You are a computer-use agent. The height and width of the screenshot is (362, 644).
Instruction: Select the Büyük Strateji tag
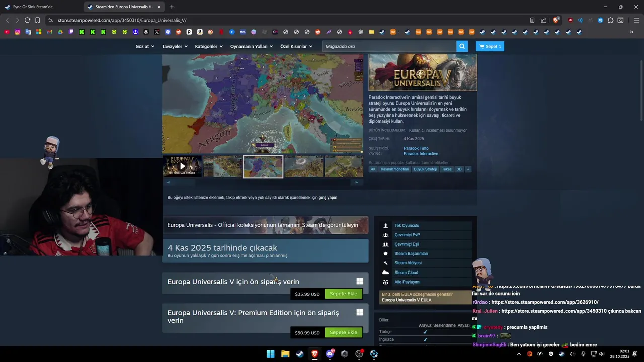[425, 169]
